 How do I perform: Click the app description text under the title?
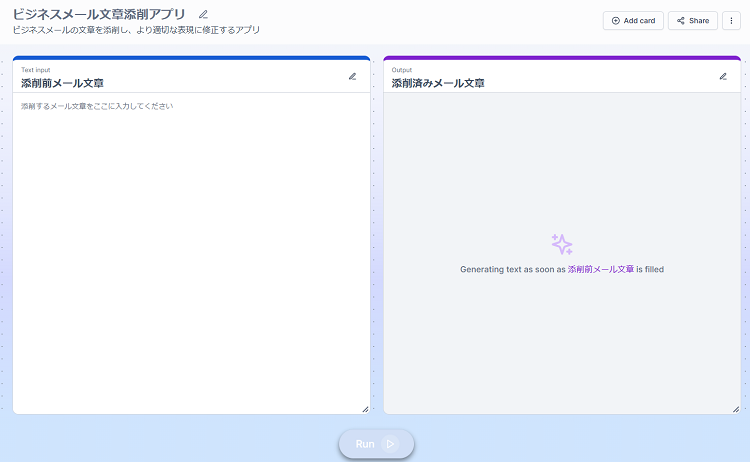136,30
